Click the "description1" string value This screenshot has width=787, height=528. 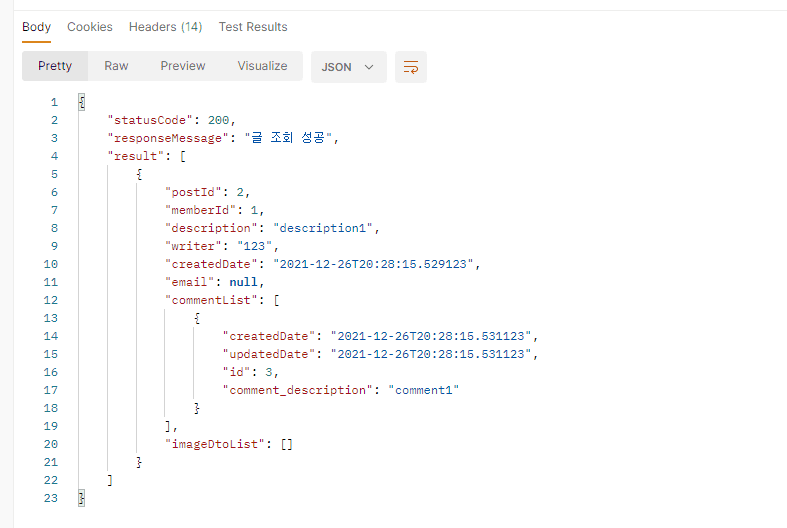tap(326, 228)
